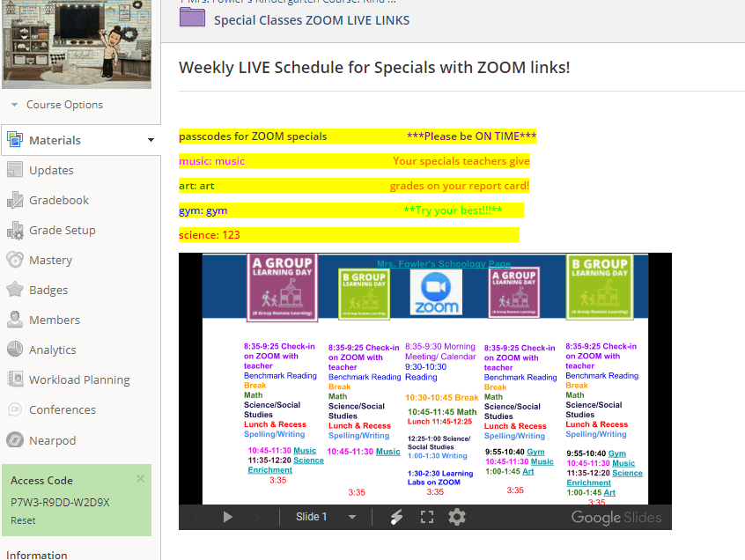Image resolution: width=745 pixels, height=560 pixels.
Task: Click the purple folder icon
Action: (193, 17)
